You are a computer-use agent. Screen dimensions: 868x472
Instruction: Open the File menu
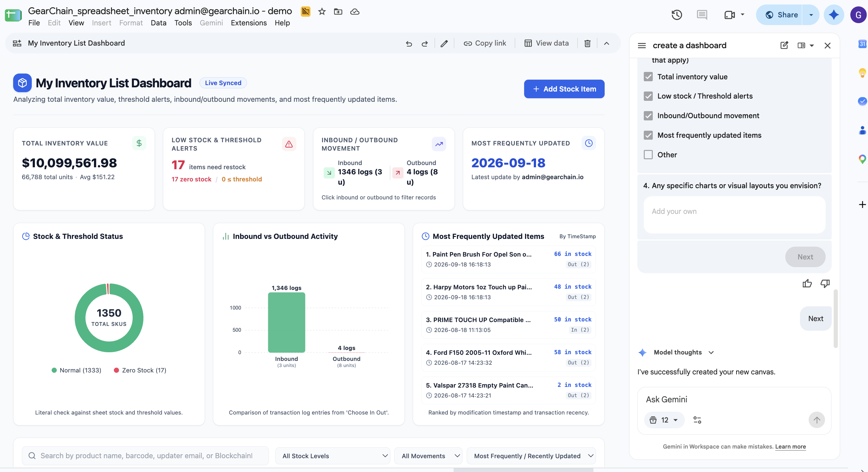pyautogui.click(x=34, y=23)
